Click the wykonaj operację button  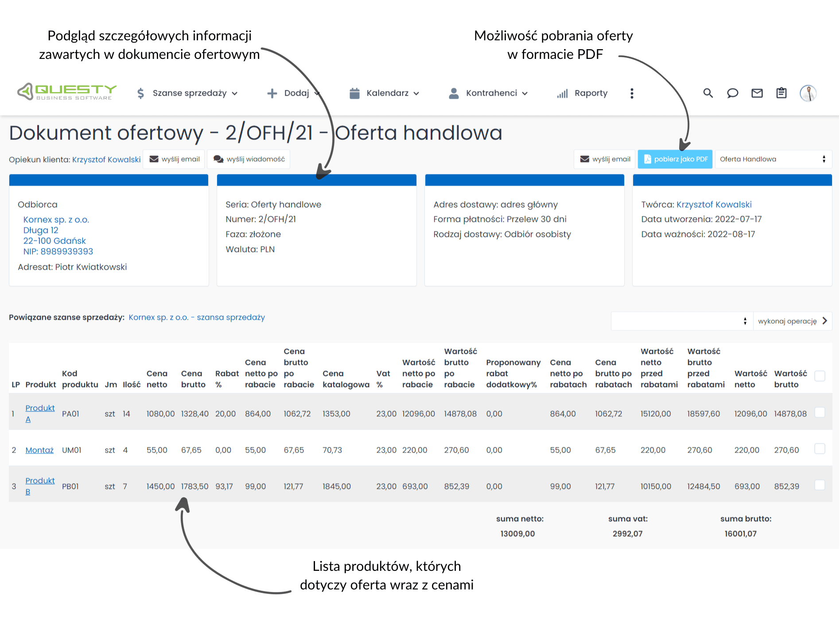pos(793,321)
